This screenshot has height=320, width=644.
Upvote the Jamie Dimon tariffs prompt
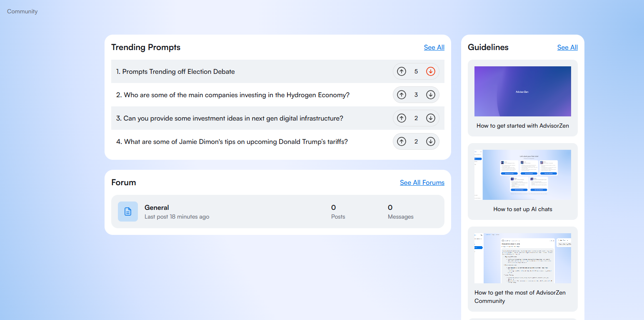[x=402, y=141]
